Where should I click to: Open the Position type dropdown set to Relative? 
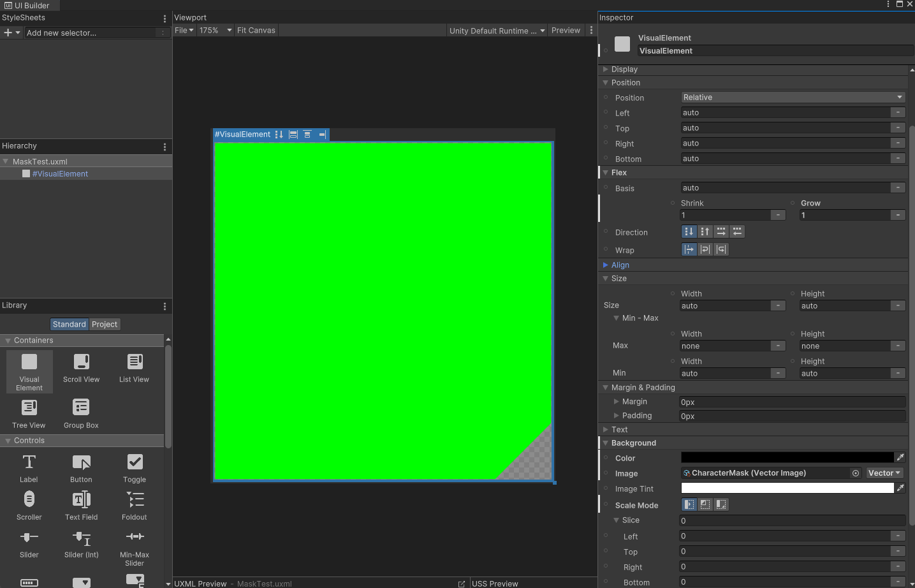tap(793, 98)
